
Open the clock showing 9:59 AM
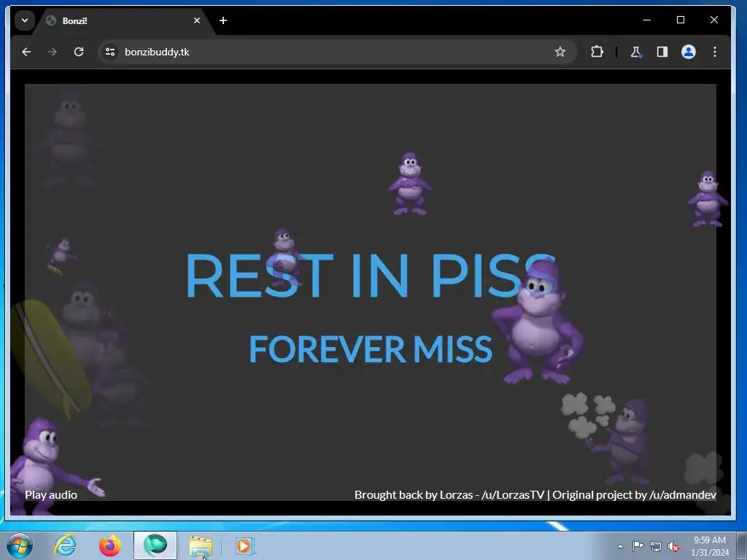point(709,546)
